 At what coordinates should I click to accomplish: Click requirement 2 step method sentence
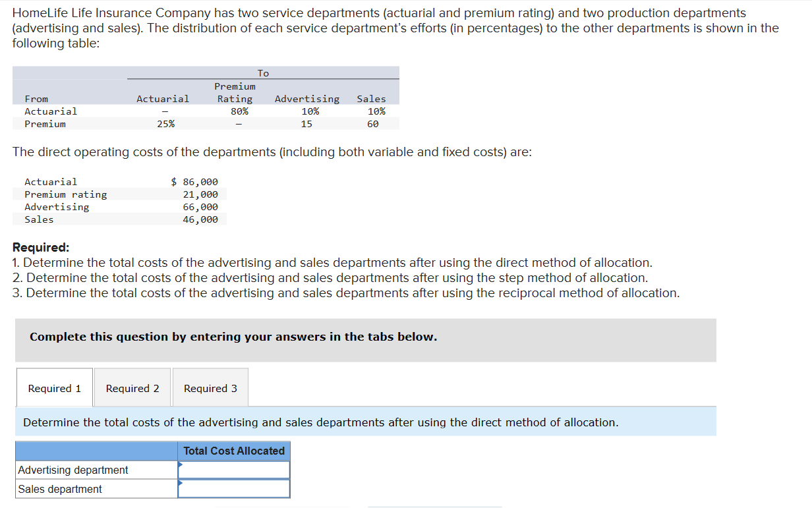[x=330, y=278]
